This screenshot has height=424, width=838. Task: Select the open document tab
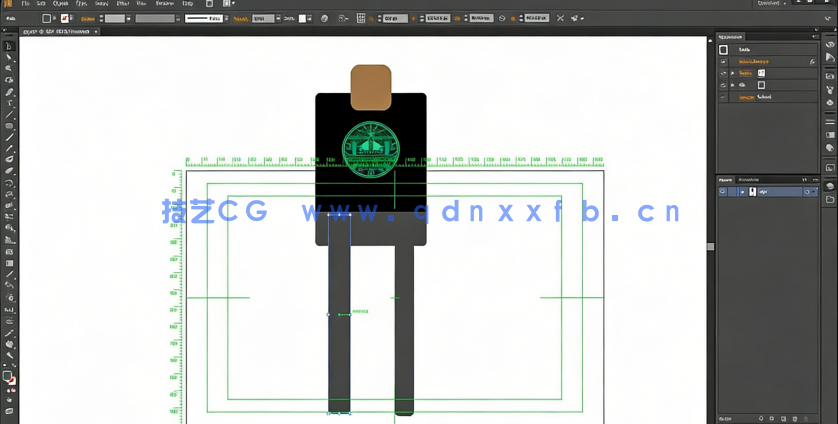[57, 32]
